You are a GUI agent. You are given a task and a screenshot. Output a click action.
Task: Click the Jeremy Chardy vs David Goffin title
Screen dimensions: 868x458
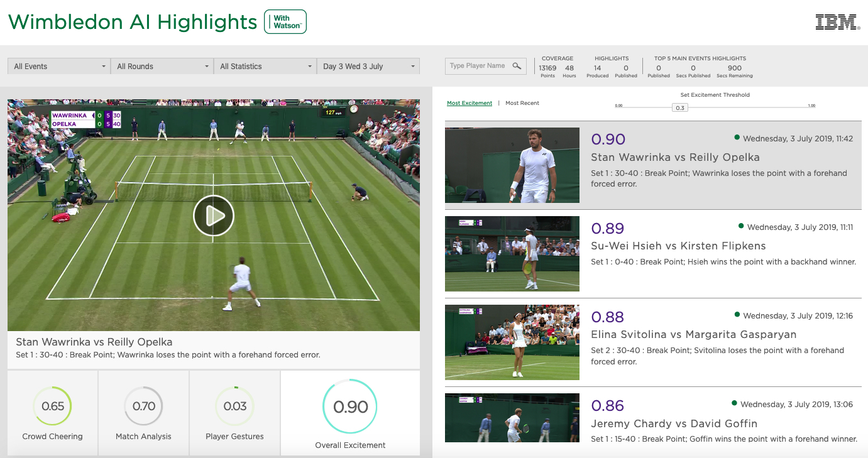pos(674,423)
